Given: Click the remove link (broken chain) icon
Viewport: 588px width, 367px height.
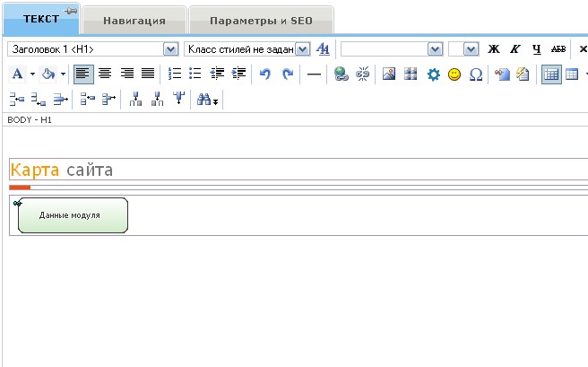Looking at the screenshot, I should [x=362, y=74].
